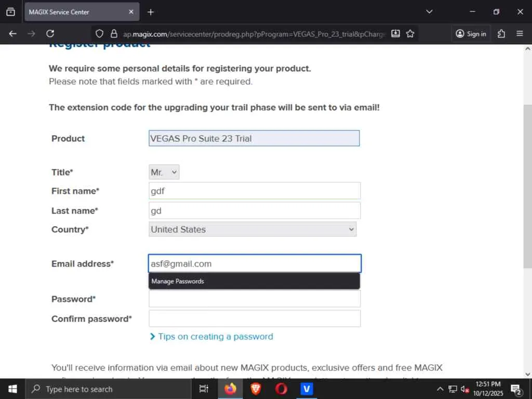This screenshot has width=532, height=399.
Task: Select the 'Confirm password*' label
Action: click(x=91, y=318)
